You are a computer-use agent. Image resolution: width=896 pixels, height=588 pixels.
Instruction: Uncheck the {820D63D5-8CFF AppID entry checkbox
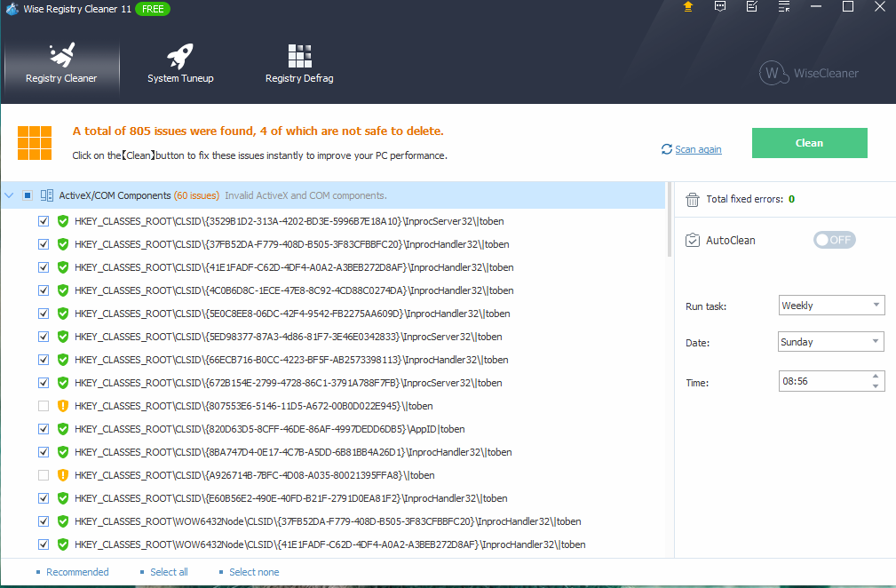(x=44, y=429)
